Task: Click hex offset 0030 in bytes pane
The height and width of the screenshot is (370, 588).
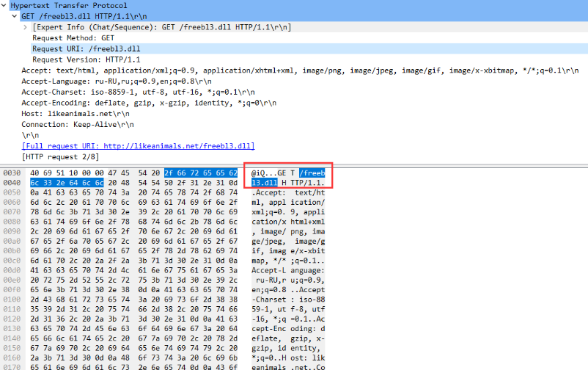Action: [12, 173]
